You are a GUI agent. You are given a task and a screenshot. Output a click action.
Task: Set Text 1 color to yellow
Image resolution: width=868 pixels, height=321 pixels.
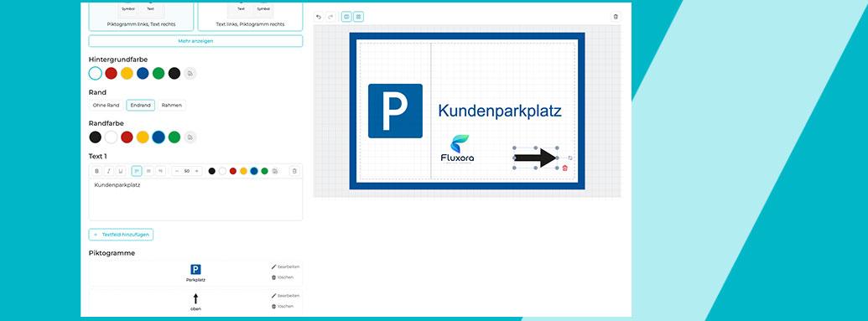click(243, 171)
